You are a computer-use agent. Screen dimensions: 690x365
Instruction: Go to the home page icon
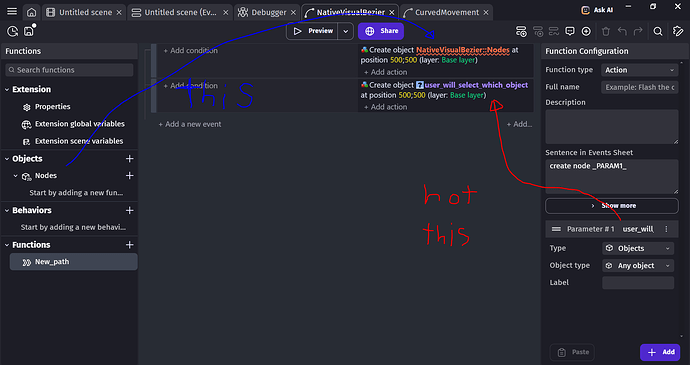32,12
